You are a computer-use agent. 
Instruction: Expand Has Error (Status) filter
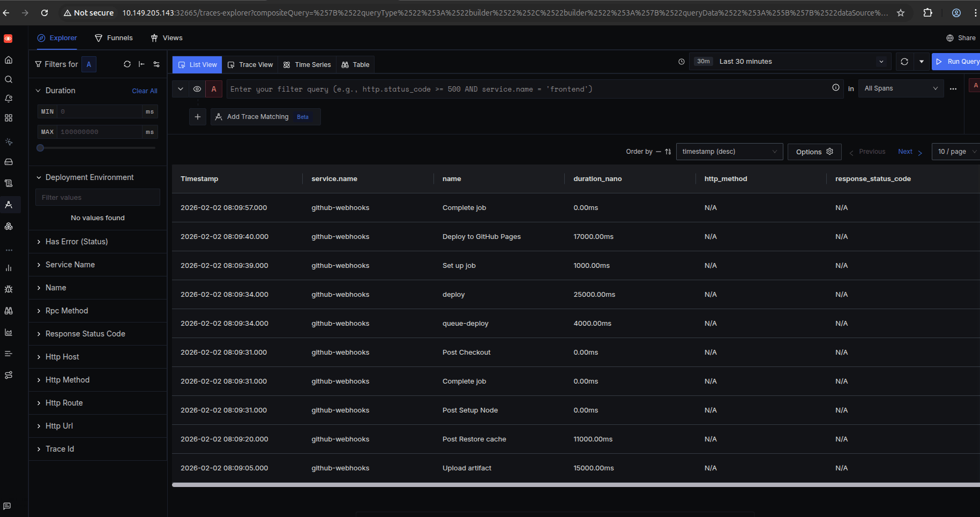[98, 242]
